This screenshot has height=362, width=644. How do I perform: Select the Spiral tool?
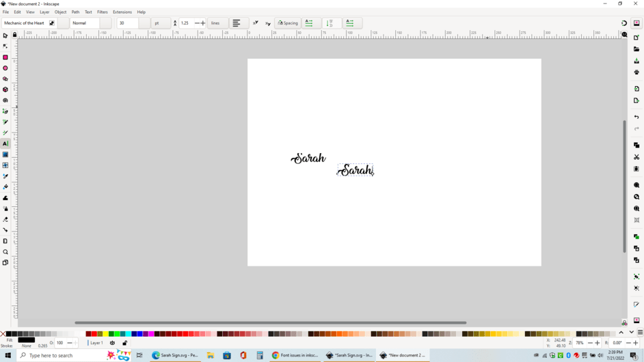coord(5,100)
